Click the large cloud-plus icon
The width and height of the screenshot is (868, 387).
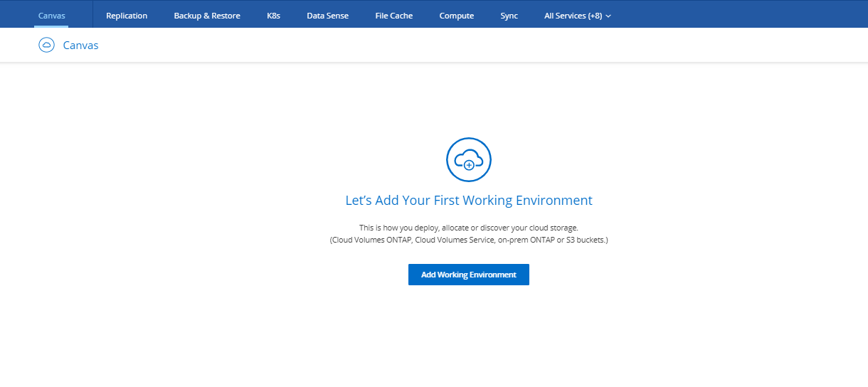(468, 160)
